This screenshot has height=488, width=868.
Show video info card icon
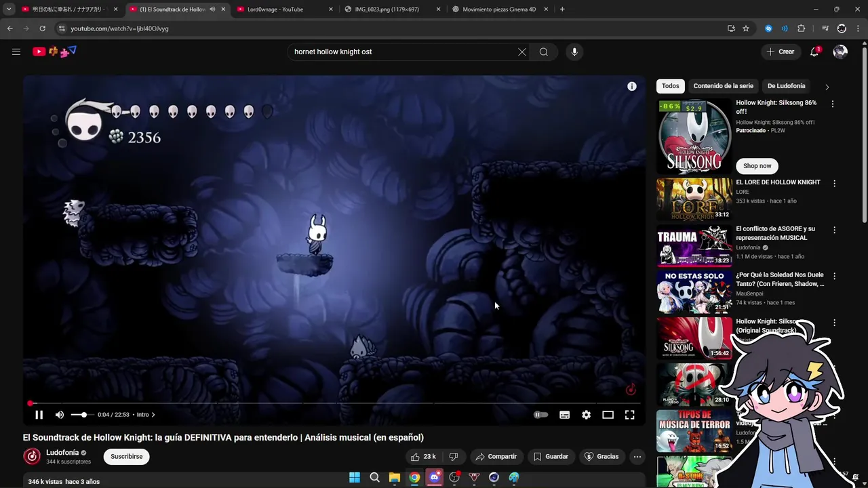[632, 86]
